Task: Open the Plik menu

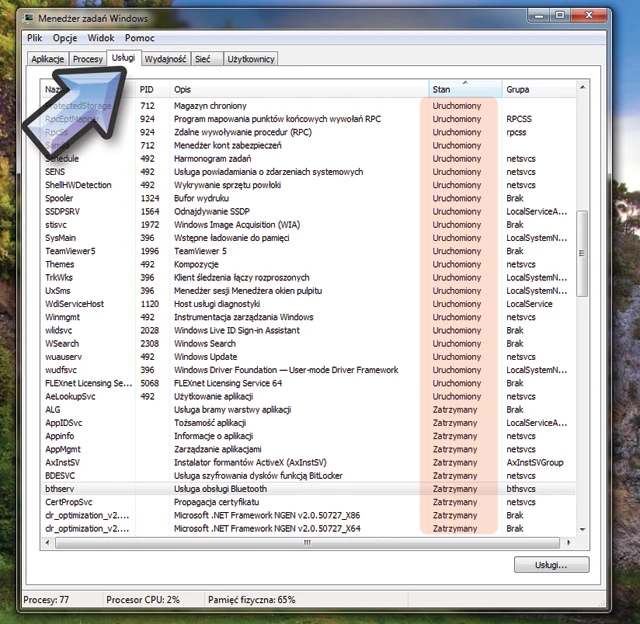Action: tap(35, 38)
